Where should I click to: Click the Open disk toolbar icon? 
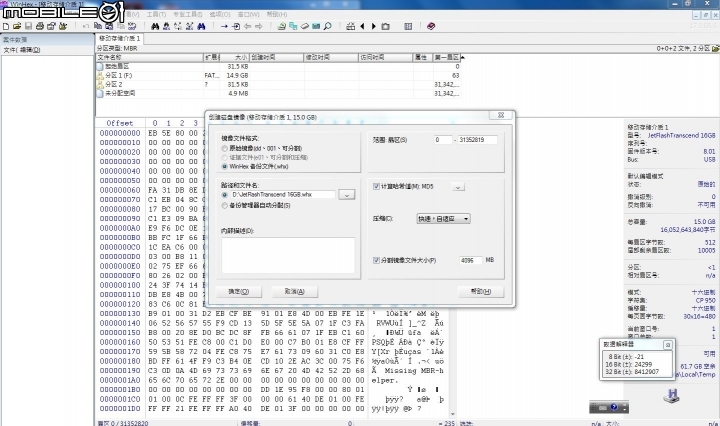point(281,27)
